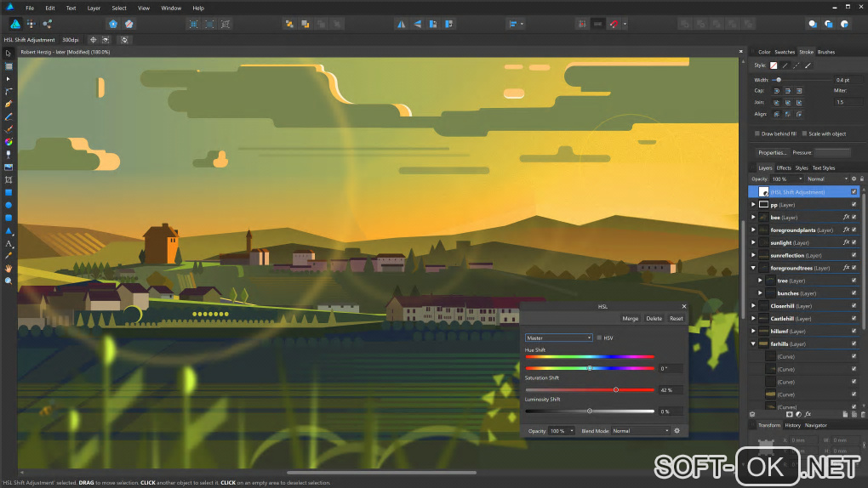868x488 pixels.
Task: Select the Vector Crop tool
Action: point(9,180)
